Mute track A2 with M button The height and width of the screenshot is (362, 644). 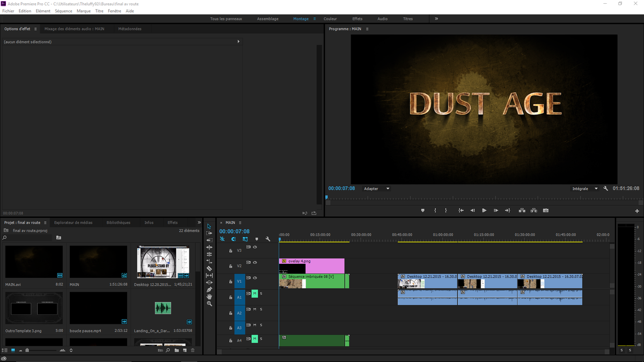click(255, 309)
